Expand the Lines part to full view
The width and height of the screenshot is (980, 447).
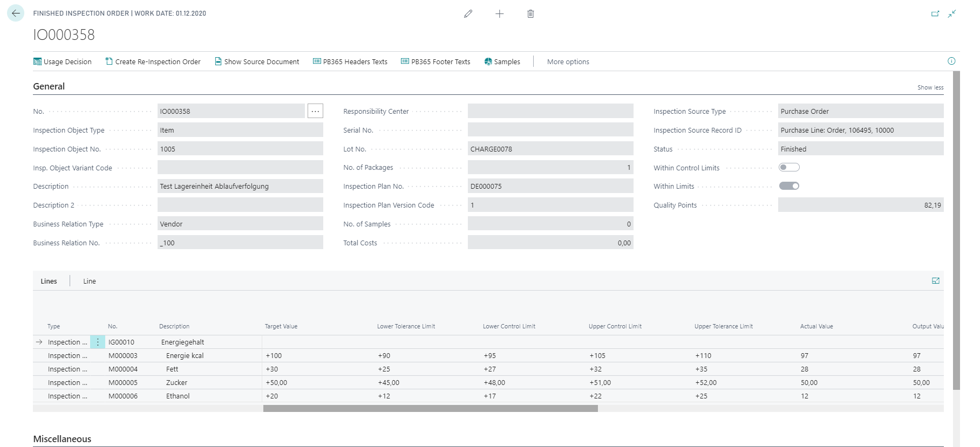coord(936,280)
